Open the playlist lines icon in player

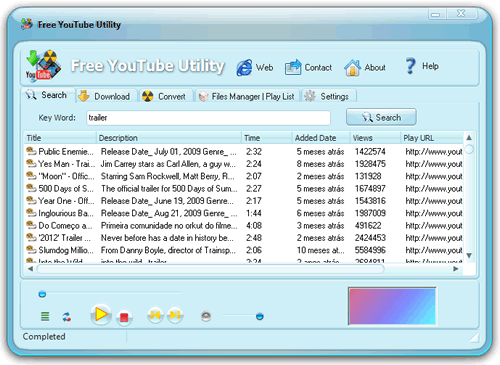pyautogui.click(x=45, y=316)
